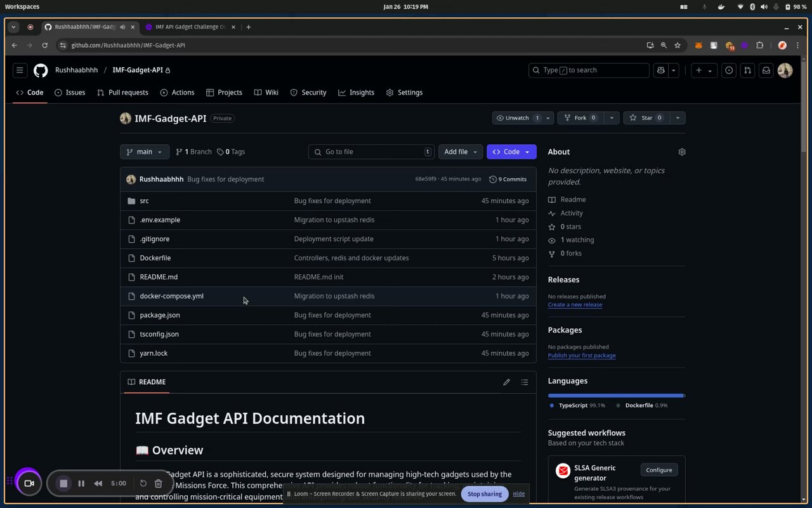View the 9 Commits history

pyautogui.click(x=508, y=179)
